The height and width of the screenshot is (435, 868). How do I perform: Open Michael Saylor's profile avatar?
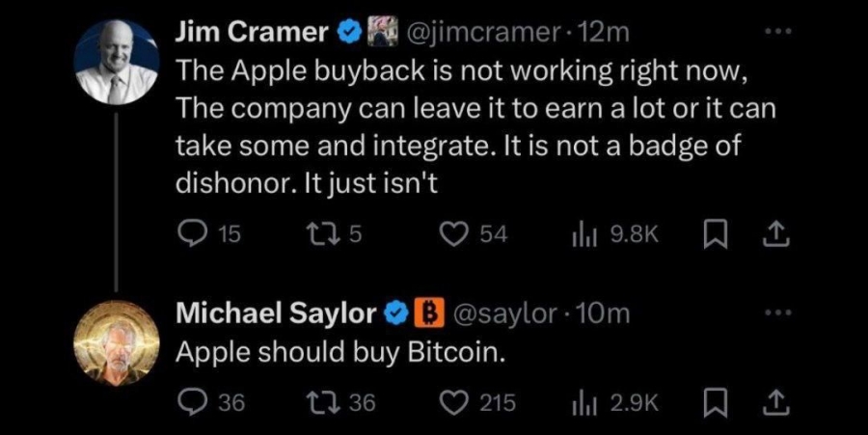(x=117, y=343)
